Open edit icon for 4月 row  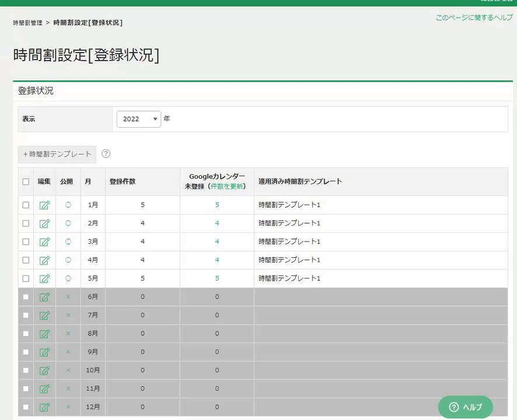tap(44, 260)
